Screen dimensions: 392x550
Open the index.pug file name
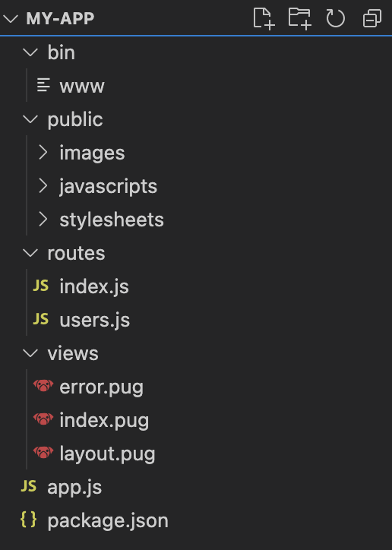click(105, 421)
